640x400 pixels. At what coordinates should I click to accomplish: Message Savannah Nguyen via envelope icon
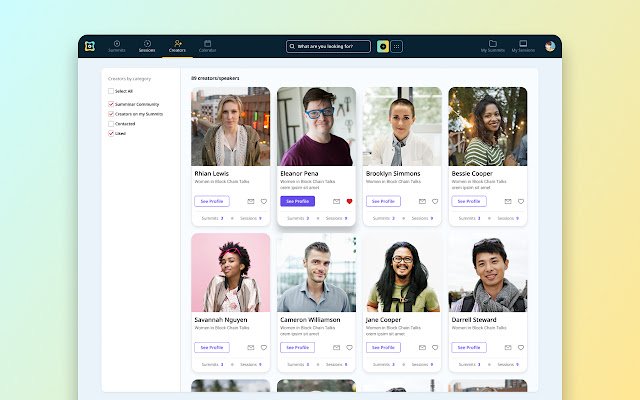tap(251, 347)
